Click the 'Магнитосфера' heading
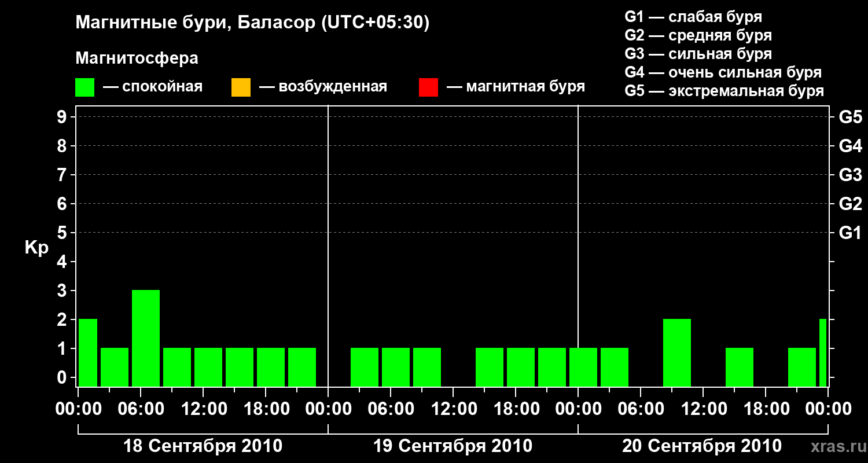The height and width of the screenshot is (463, 868). tap(137, 58)
